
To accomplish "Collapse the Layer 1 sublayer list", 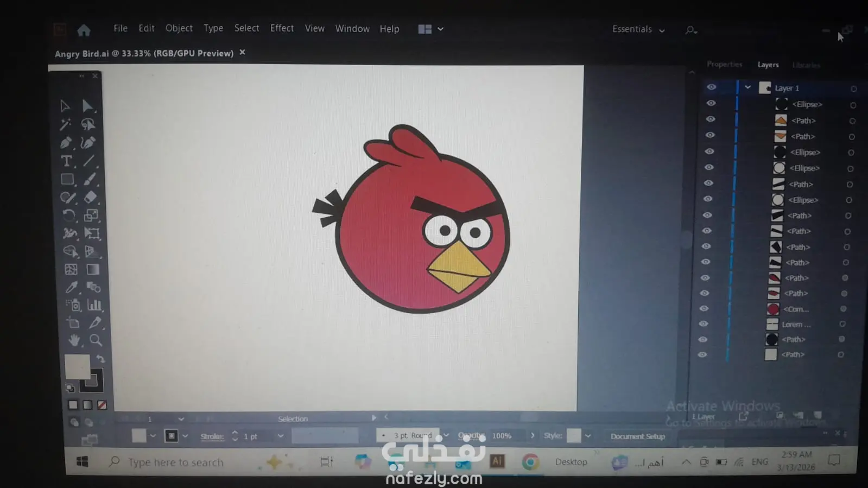I will coord(747,87).
